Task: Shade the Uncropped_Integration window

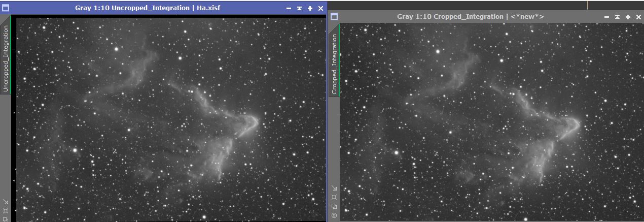Action: click(299, 9)
